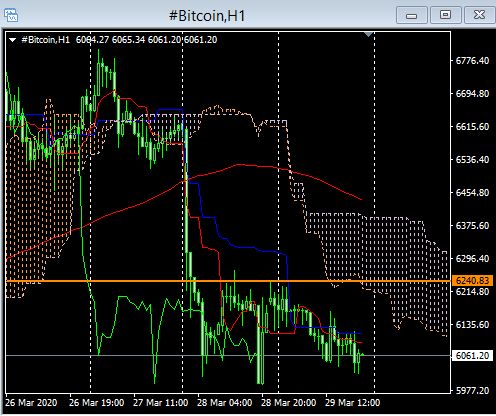Click the OHLC values text 6084.27 6065.34

pos(110,40)
